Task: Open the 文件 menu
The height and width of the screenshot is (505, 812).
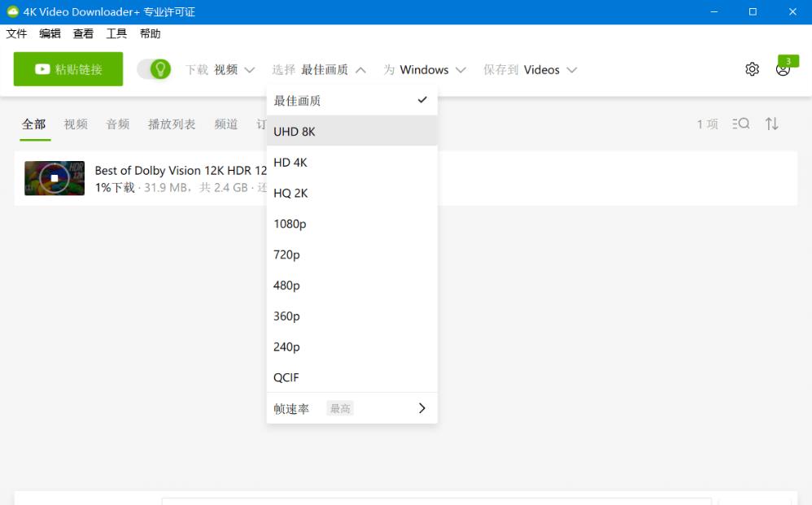Action: coord(16,33)
